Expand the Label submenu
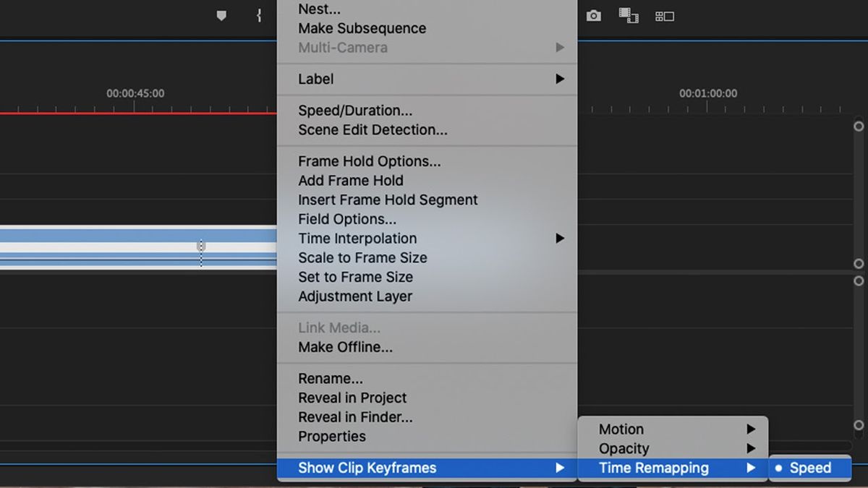This screenshot has height=488, width=868. (x=315, y=79)
